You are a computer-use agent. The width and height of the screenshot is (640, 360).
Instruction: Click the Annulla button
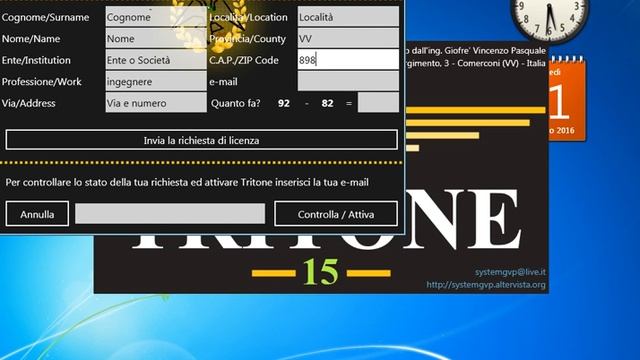point(37,213)
